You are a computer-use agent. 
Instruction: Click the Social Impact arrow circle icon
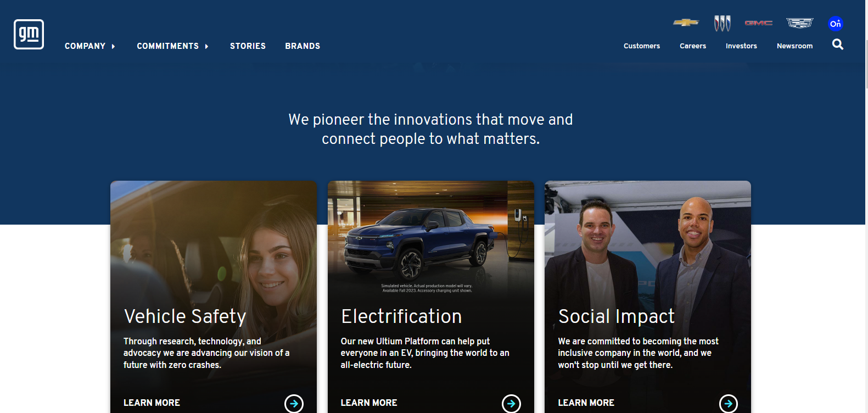(x=728, y=404)
